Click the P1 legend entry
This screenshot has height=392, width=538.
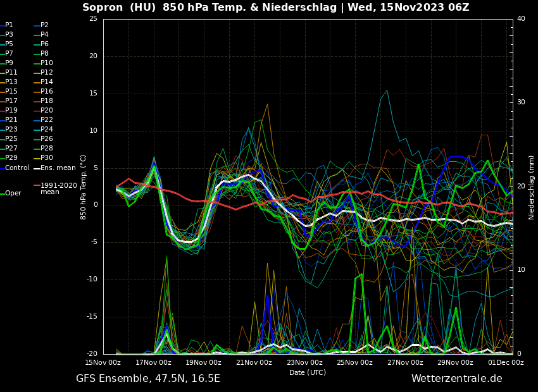[9, 25]
